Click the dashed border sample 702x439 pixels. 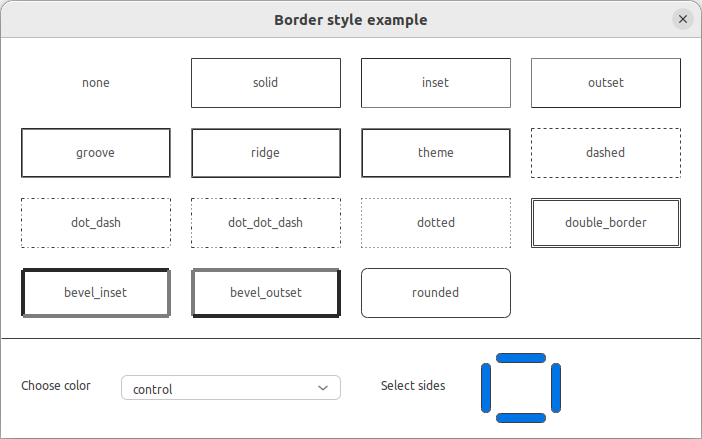click(606, 153)
